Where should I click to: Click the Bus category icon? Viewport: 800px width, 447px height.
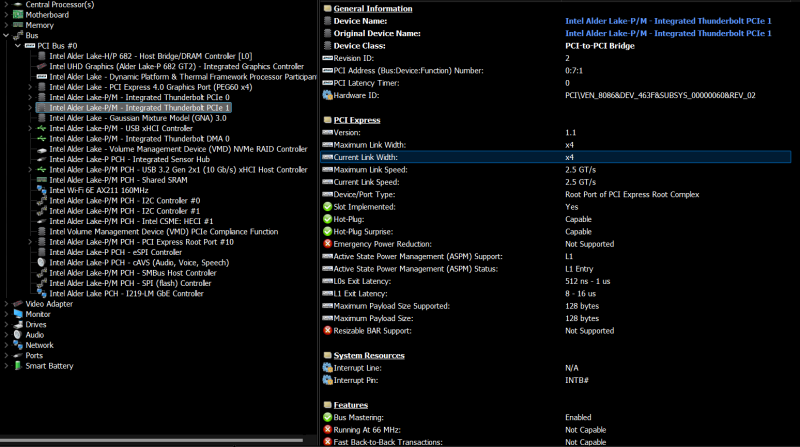(x=18, y=35)
